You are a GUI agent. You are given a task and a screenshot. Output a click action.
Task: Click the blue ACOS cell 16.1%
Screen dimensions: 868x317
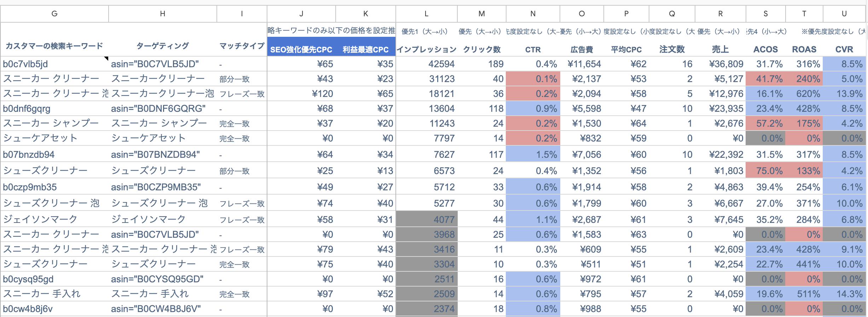coord(766,94)
